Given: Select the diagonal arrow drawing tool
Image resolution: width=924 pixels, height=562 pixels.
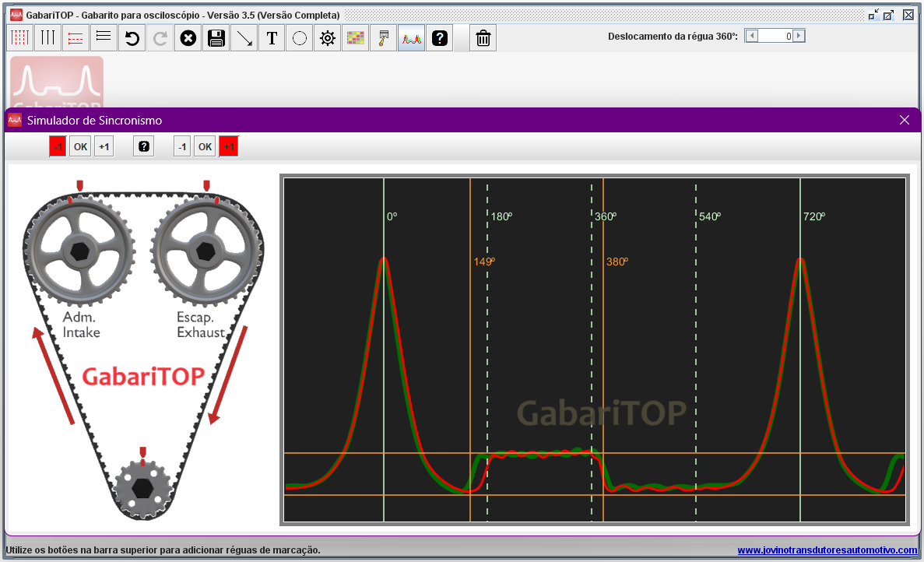Looking at the screenshot, I should pos(244,38).
